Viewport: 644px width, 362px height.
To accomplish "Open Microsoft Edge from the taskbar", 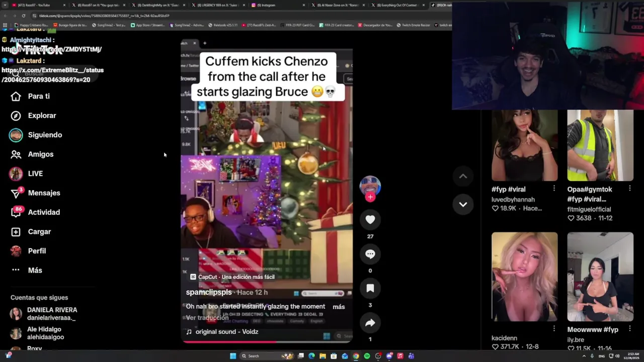I will tap(311, 356).
